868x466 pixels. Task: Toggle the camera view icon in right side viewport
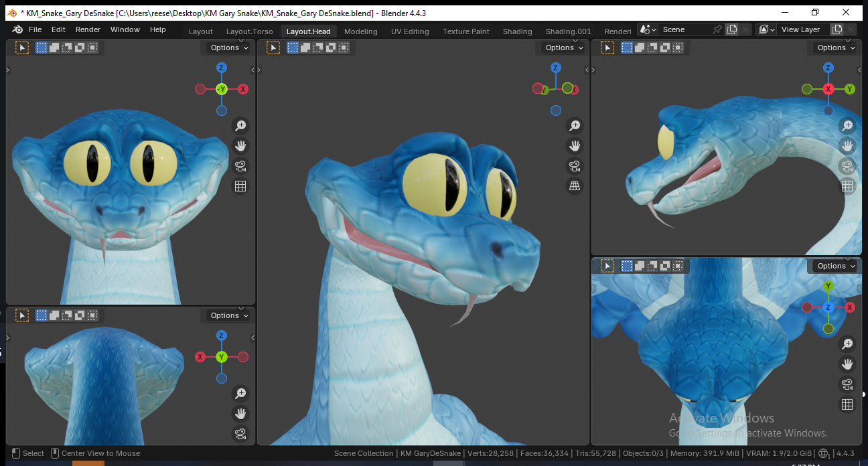click(x=847, y=166)
